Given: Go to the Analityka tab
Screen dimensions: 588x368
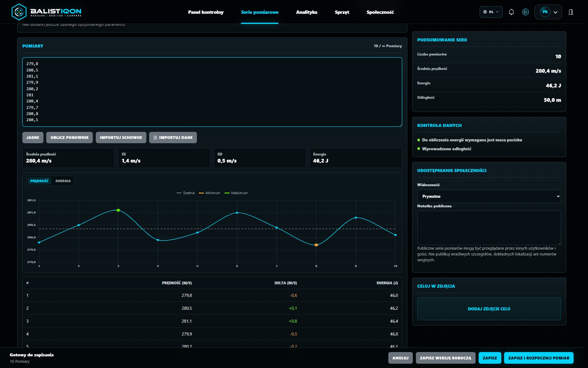Looking at the screenshot, I should (307, 12).
